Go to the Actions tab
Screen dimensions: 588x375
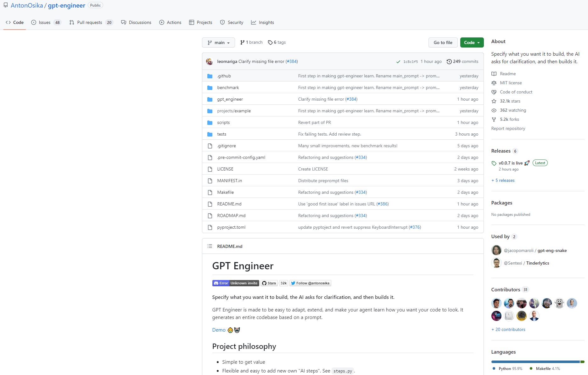170,22
